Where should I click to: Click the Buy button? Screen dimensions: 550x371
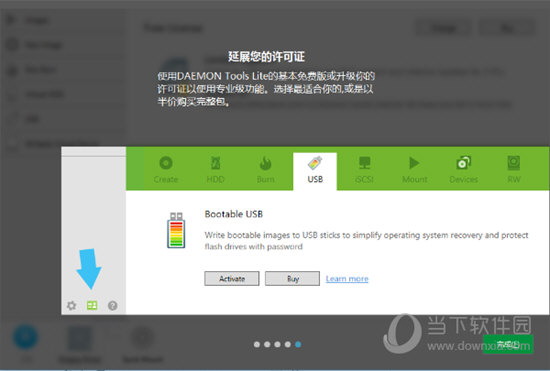(292, 278)
